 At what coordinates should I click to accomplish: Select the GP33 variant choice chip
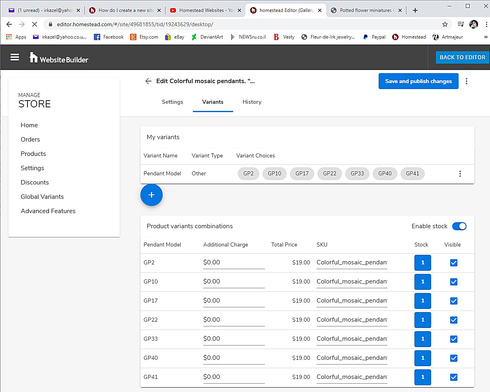pyautogui.click(x=357, y=174)
